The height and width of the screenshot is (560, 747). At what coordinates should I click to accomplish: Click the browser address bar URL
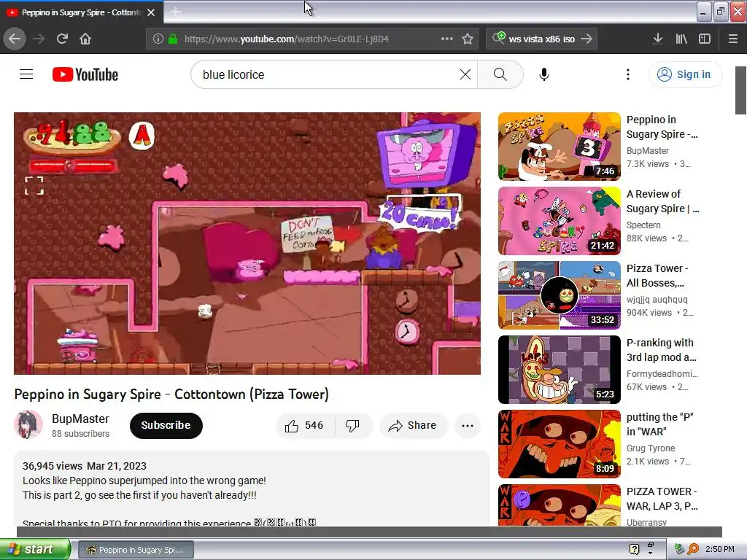[x=286, y=39]
